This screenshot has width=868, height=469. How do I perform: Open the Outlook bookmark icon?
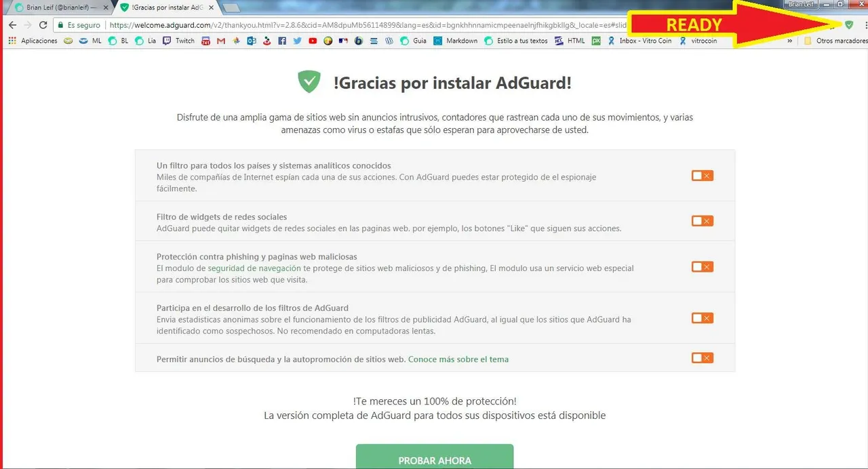point(251,41)
